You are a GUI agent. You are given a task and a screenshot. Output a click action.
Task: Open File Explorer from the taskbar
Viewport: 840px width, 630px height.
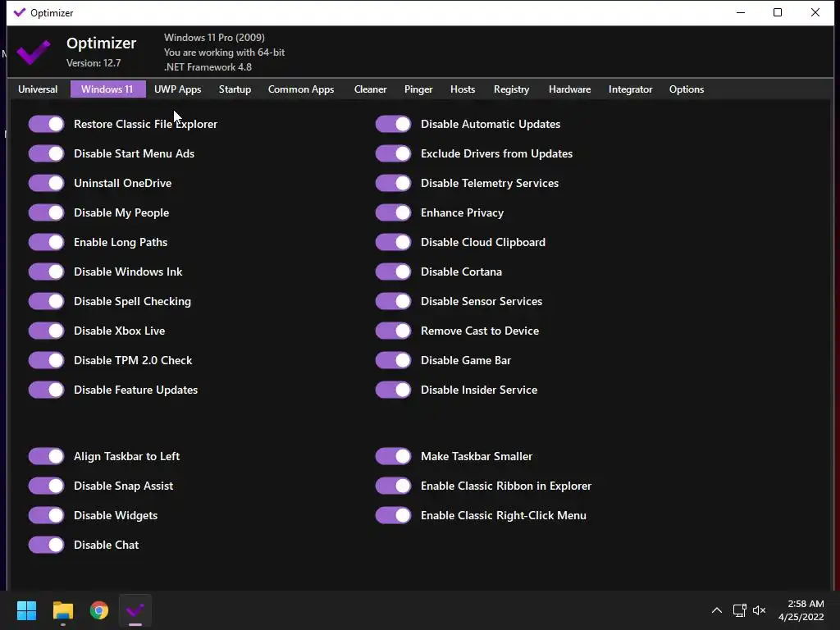63,610
